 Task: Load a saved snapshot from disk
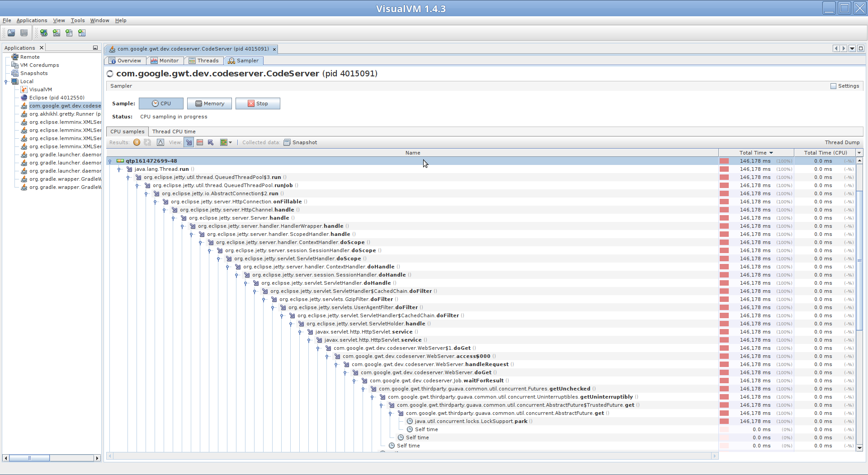11,33
